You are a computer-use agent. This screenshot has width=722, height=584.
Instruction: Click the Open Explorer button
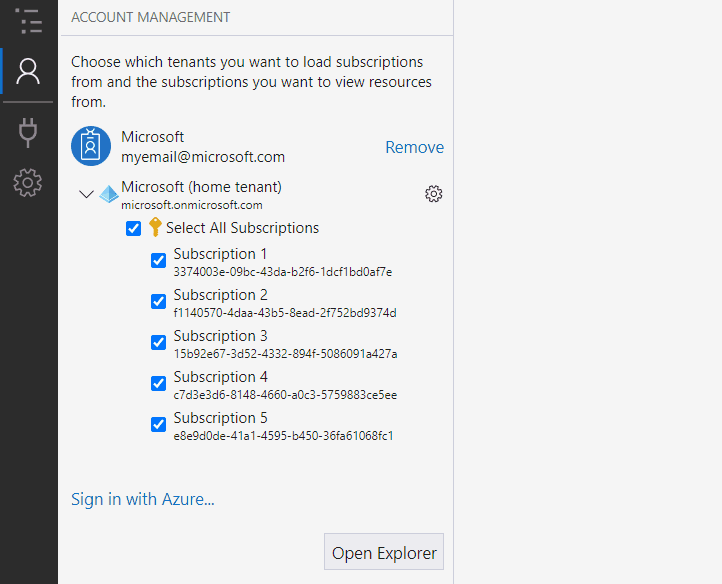pos(384,552)
